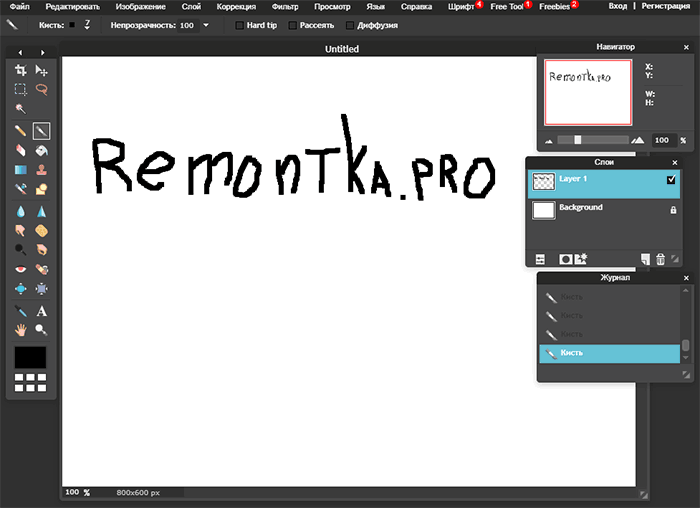This screenshot has width=700, height=508.
Task: Select the Sponge tool
Action: click(x=42, y=230)
